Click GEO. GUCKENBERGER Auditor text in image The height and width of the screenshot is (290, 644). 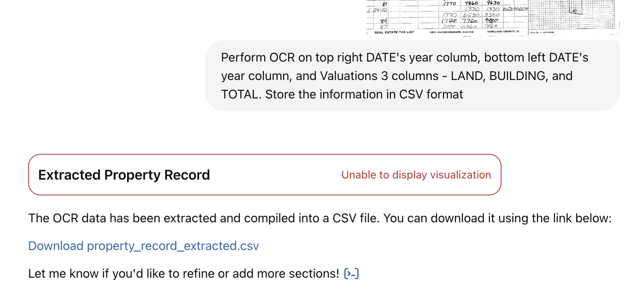pos(451,32)
